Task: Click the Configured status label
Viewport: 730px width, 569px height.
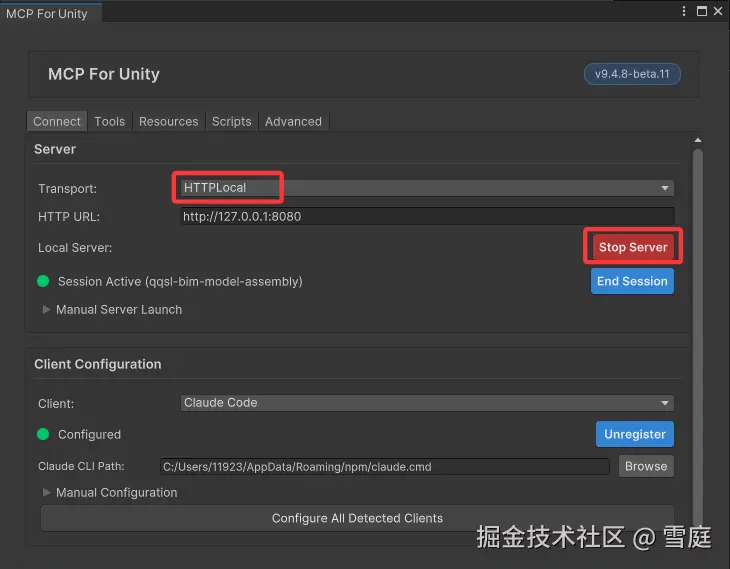Action: pos(89,434)
